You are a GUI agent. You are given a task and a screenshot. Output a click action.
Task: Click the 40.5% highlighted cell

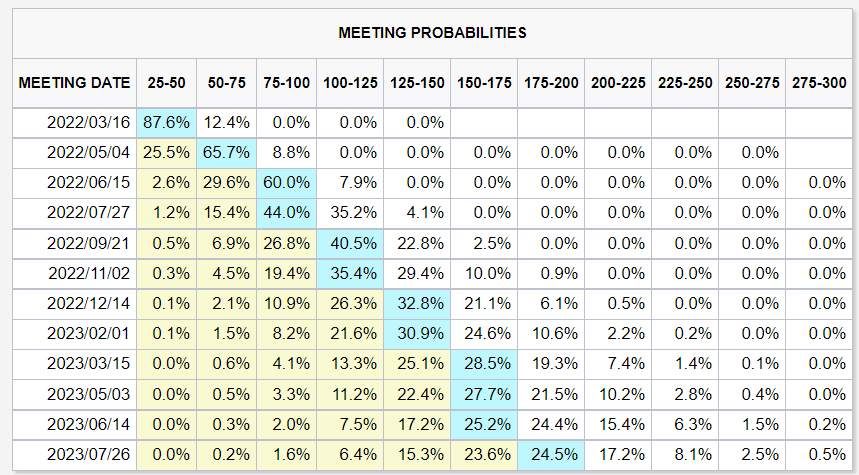[350, 243]
